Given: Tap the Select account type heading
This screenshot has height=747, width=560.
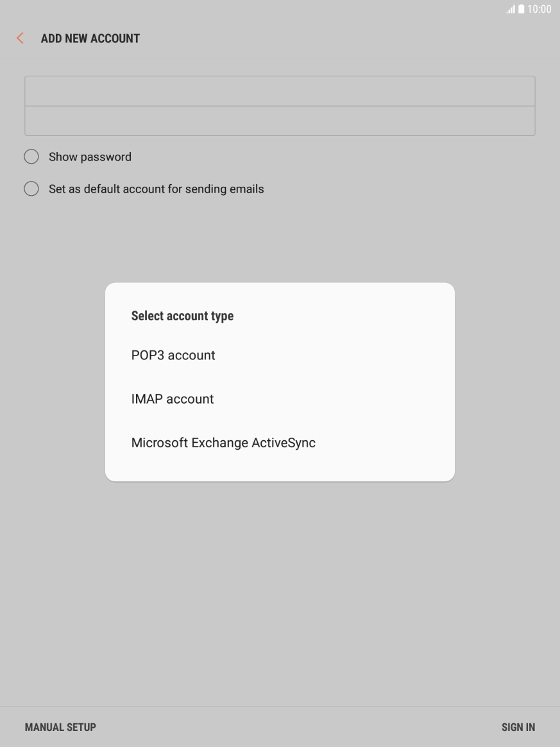Looking at the screenshot, I should point(182,316).
